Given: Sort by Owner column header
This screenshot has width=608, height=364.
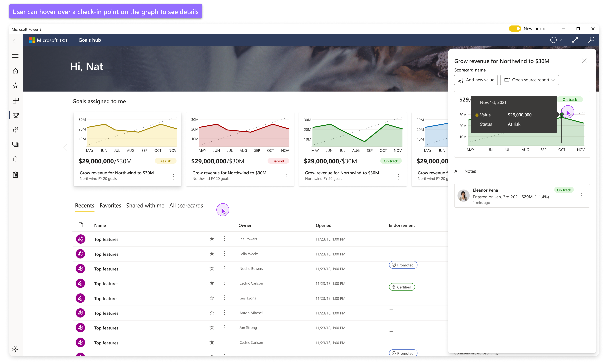Looking at the screenshot, I should click(245, 225).
